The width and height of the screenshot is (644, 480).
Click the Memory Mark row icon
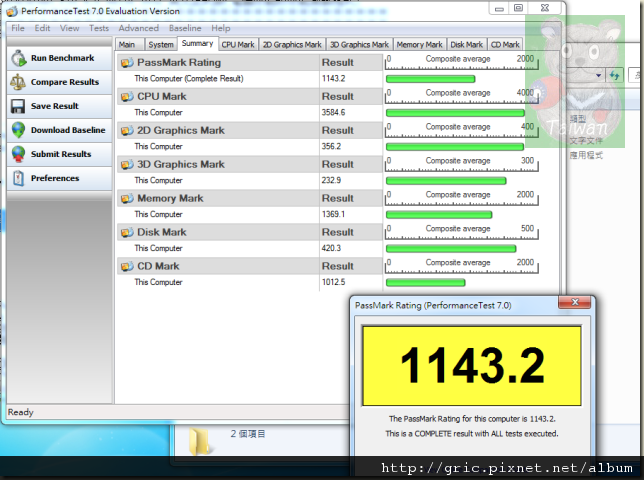[127, 198]
